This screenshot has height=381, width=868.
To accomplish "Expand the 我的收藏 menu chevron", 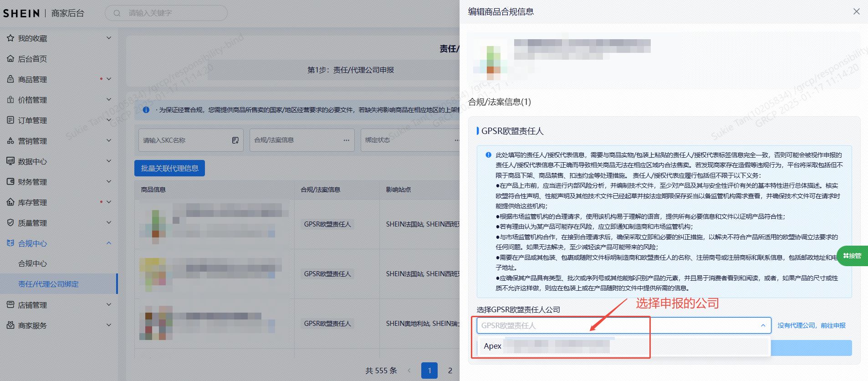I will click(x=109, y=38).
